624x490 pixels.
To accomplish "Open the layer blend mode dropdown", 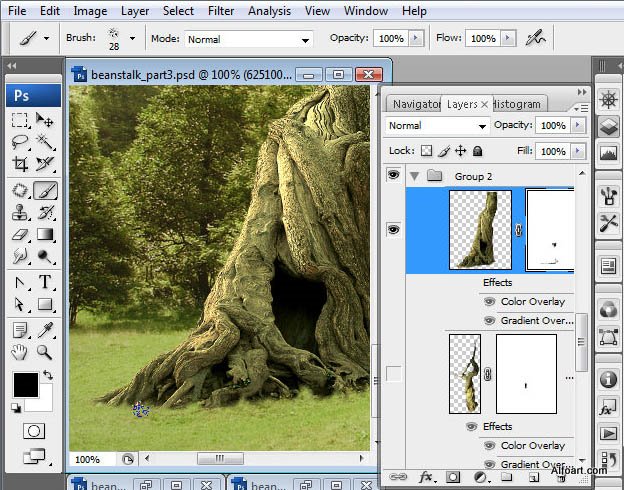I will pos(437,126).
